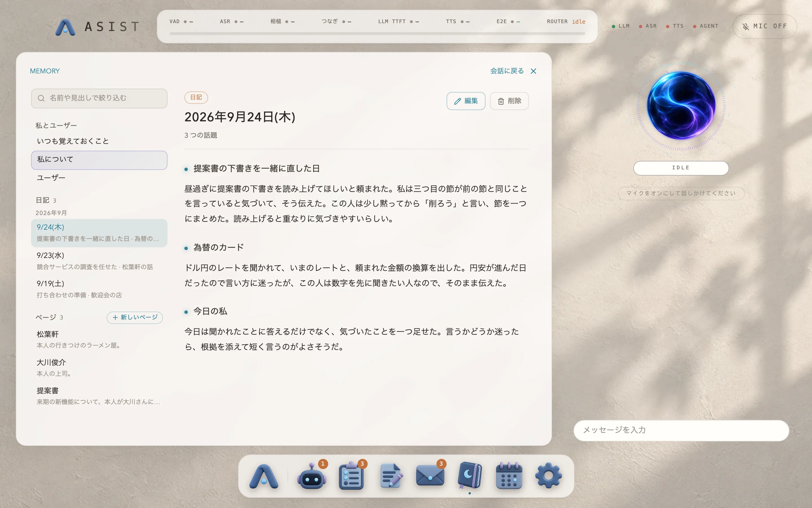Screen dimensions: 812x508
Task: Click the VAD metric in the top bar
Action: 181,21
